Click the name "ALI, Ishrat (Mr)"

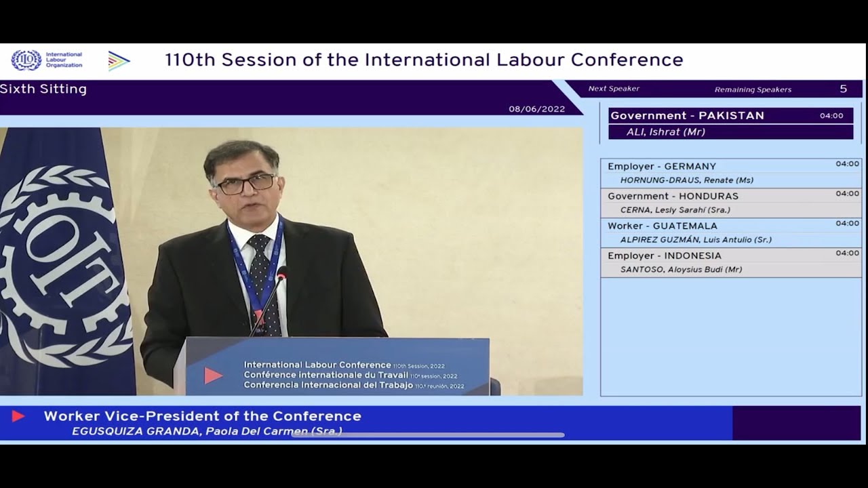pyautogui.click(x=666, y=132)
